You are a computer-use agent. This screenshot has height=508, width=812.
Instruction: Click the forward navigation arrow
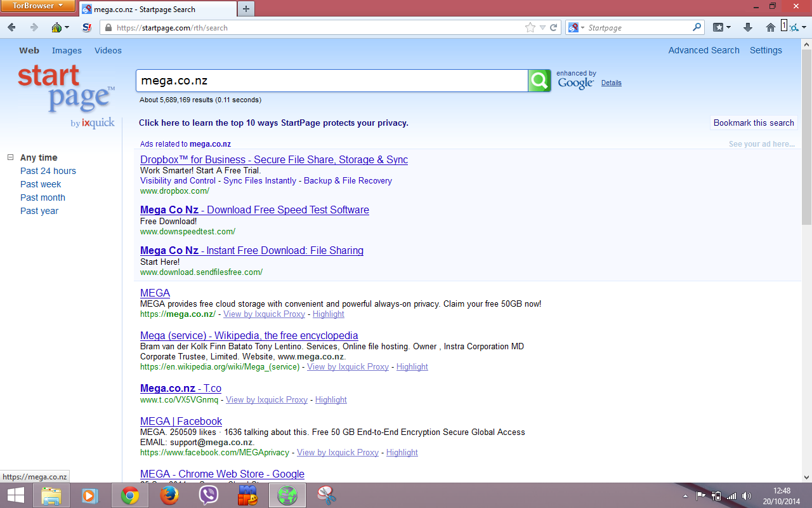tap(34, 27)
